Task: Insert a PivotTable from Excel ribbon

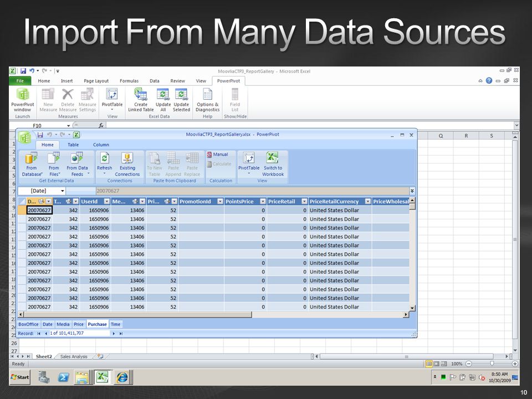Action: pyautogui.click(x=112, y=99)
